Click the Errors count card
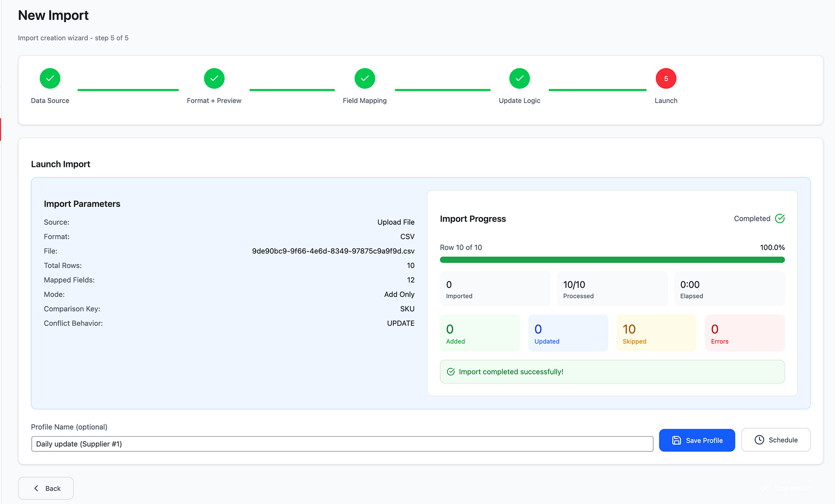This screenshot has width=835, height=504. (x=745, y=333)
